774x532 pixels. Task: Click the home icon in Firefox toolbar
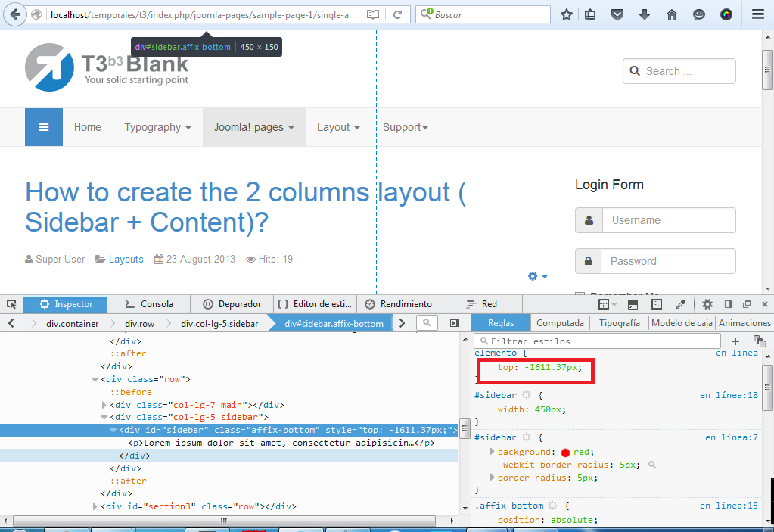tap(671, 14)
